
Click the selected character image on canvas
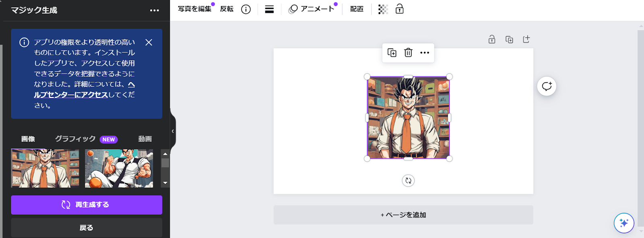408,118
